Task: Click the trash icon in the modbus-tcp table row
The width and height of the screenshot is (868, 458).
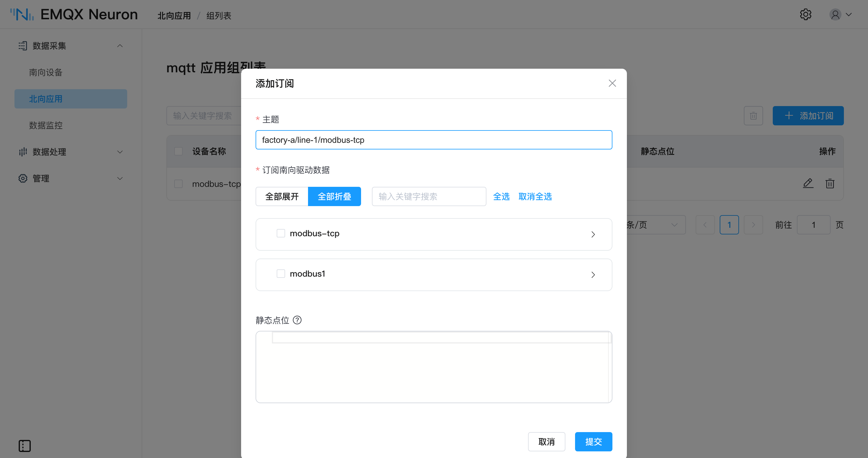Action: click(x=830, y=184)
